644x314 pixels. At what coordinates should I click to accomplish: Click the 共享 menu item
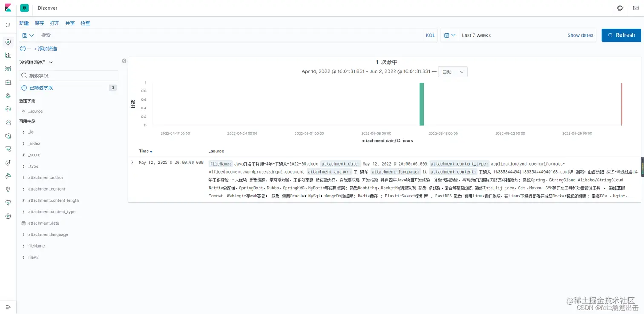[x=70, y=23]
